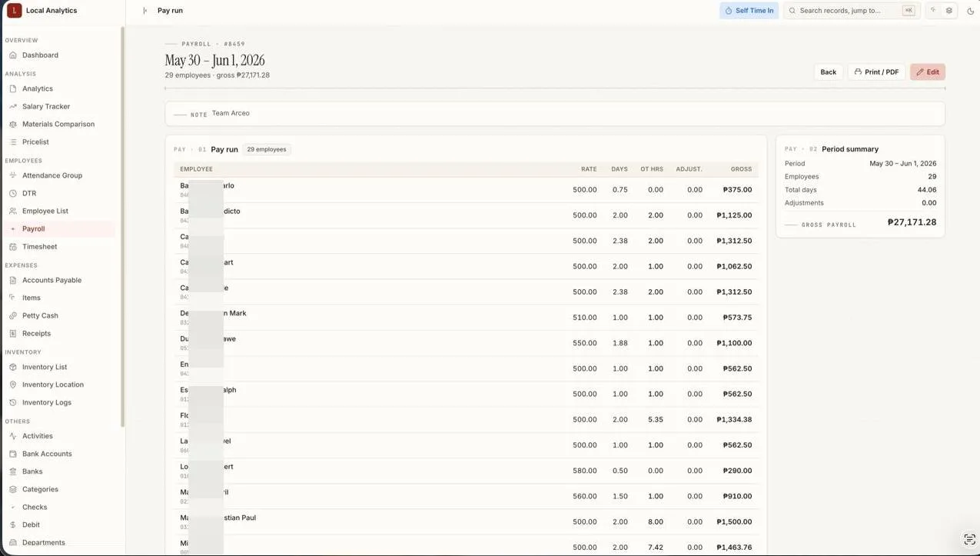Click the Attendance Group icon
This screenshot has height=556, width=980.
tap(13, 175)
